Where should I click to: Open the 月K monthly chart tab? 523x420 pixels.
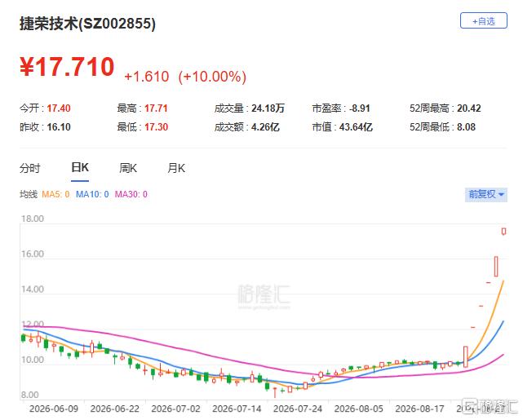[176, 168]
